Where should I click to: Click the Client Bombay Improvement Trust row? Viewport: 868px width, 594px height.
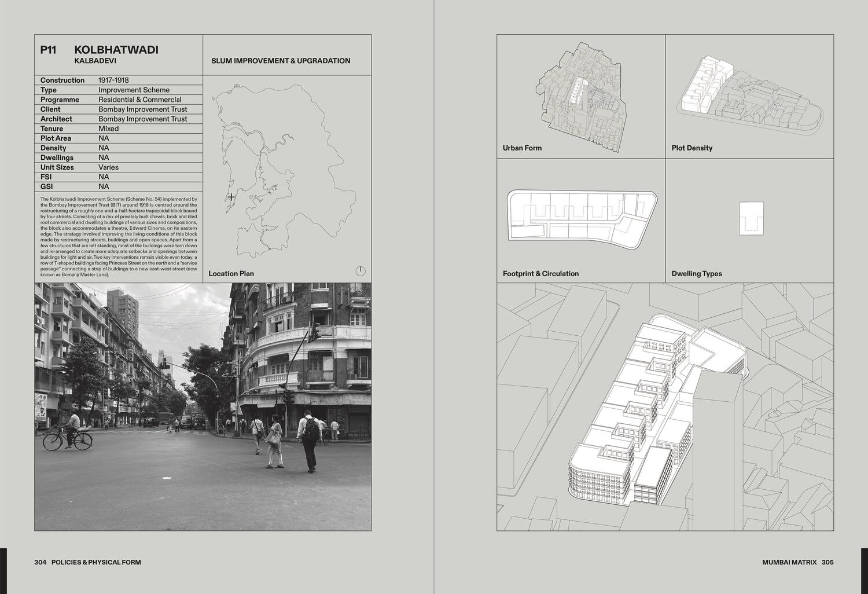(119, 109)
